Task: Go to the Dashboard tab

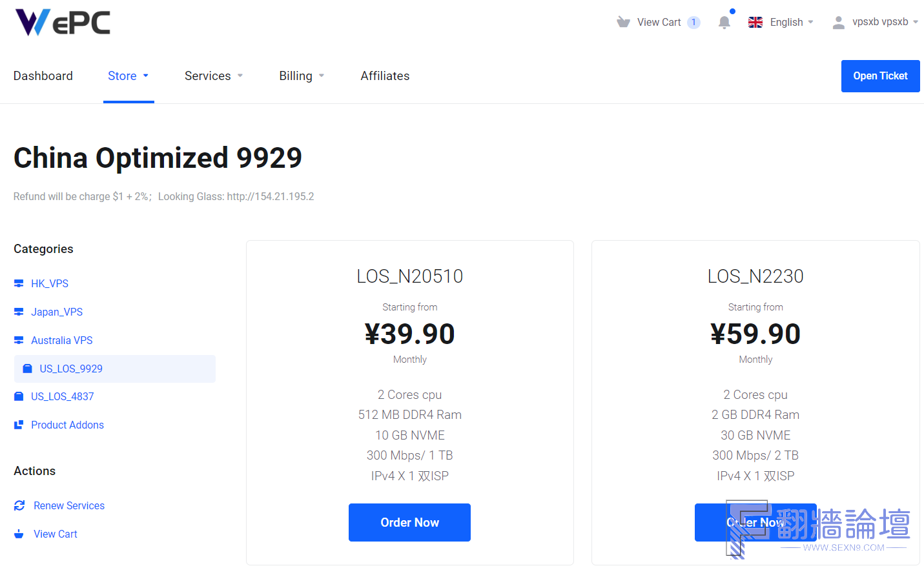Action: click(x=43, y=76)
